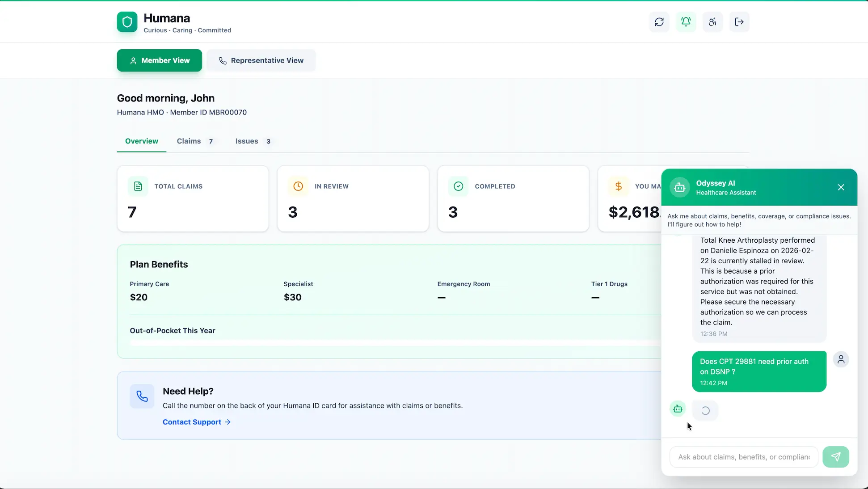Click the Primary Care $20 value

[139, 297]
